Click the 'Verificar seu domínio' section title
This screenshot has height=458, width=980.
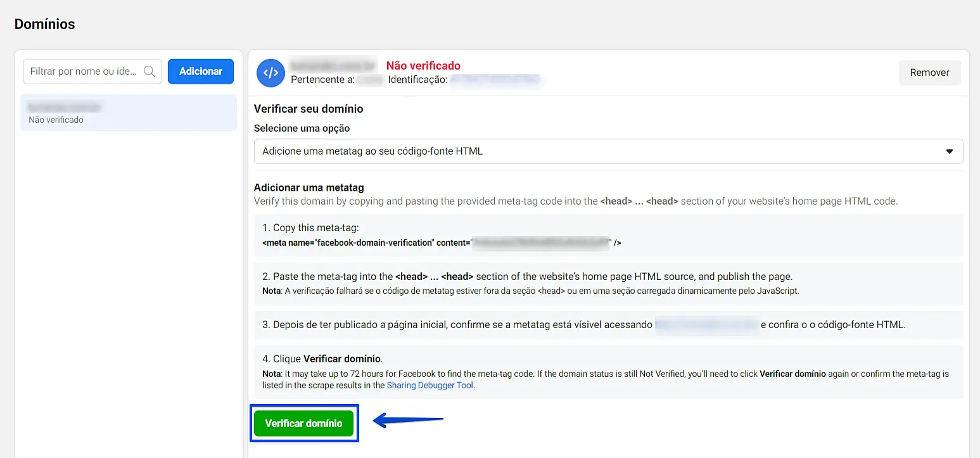(x=308, y=109)
